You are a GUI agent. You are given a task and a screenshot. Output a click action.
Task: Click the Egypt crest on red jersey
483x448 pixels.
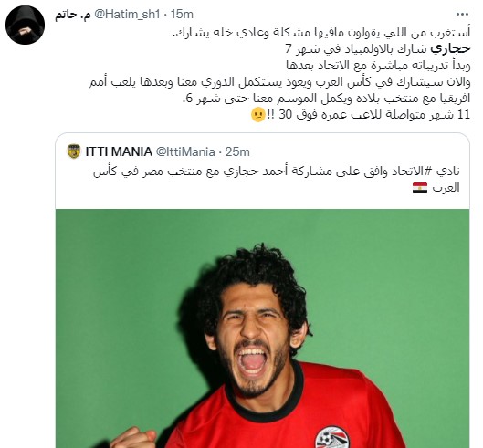coord(332,438)
